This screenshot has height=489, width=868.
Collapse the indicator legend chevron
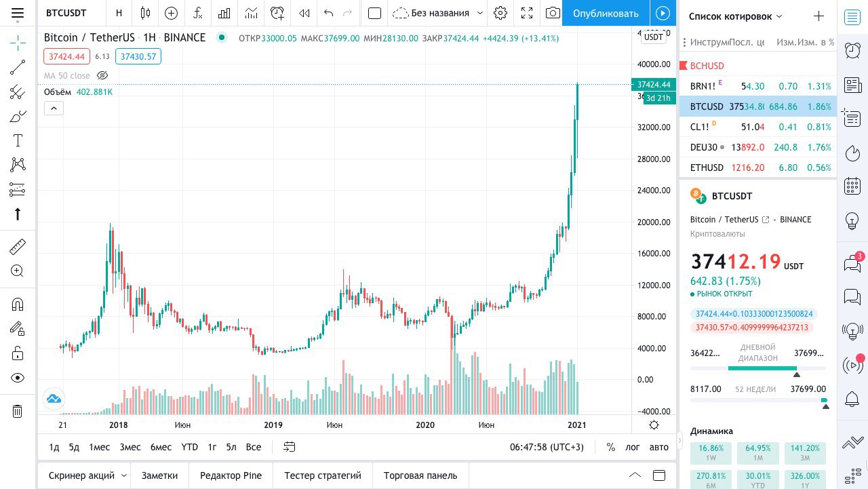[x=54, y=108]
